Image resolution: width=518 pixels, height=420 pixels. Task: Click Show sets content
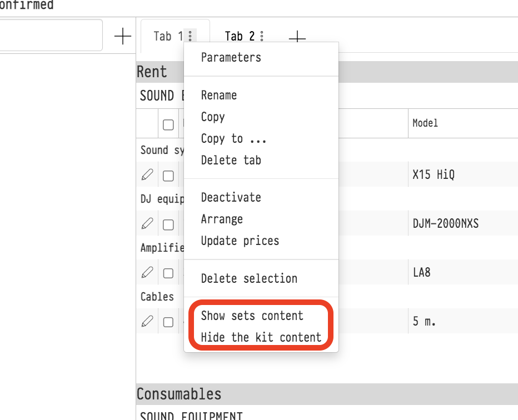(x=252, y=316)
